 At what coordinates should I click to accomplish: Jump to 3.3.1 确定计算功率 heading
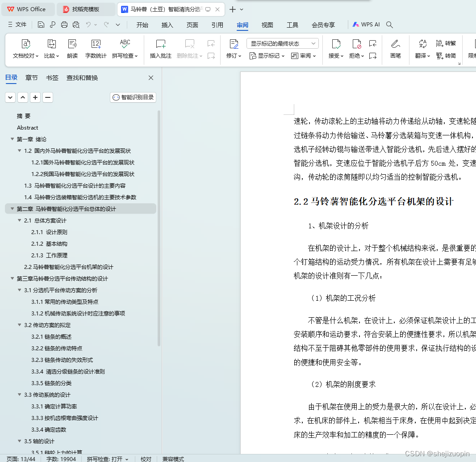[x=54, y=406]
